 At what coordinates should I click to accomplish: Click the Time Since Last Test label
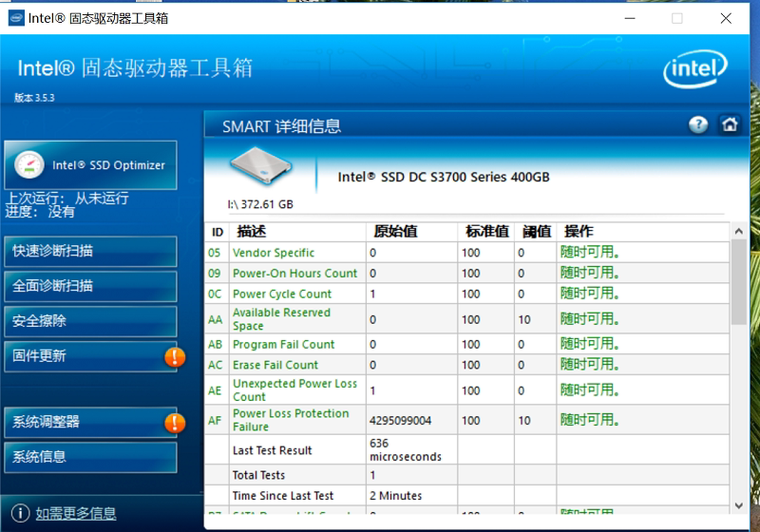point(283,496)
